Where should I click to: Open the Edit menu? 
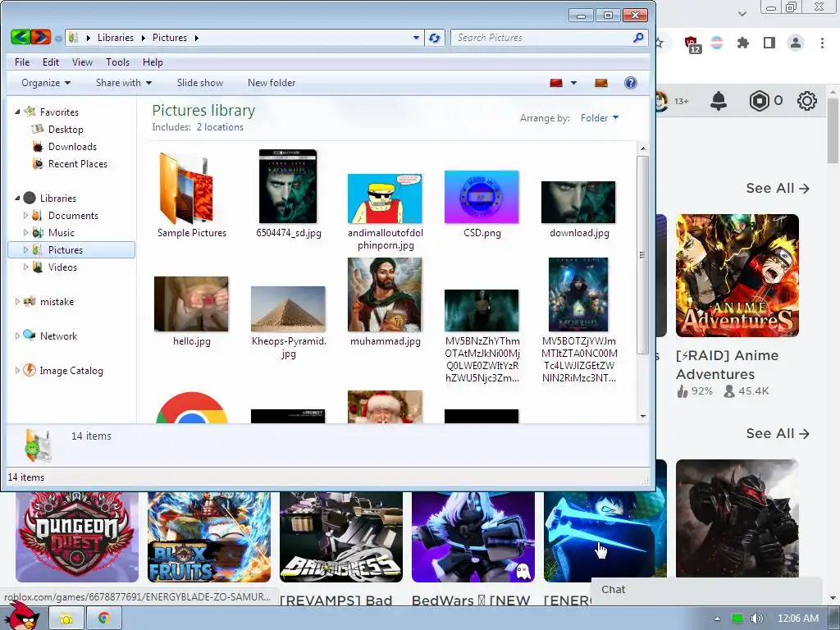(51, 62)
